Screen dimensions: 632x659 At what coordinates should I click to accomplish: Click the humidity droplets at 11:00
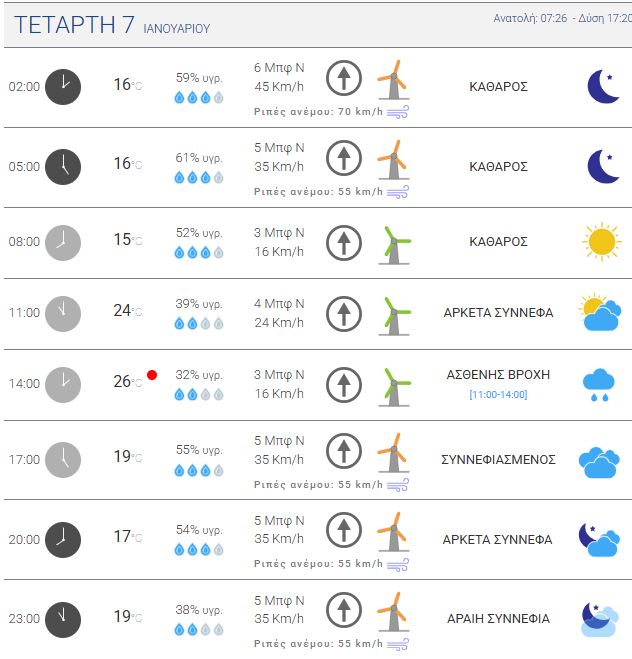tap(199, 323)
